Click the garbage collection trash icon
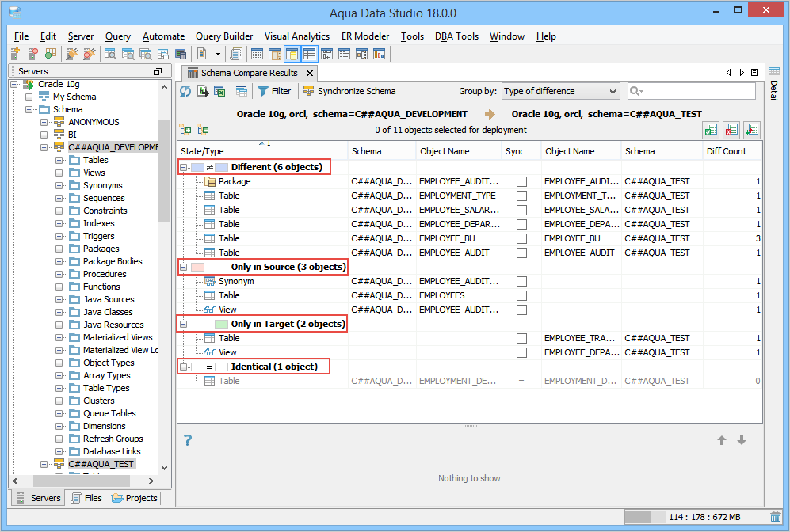 tap(775, 517)
